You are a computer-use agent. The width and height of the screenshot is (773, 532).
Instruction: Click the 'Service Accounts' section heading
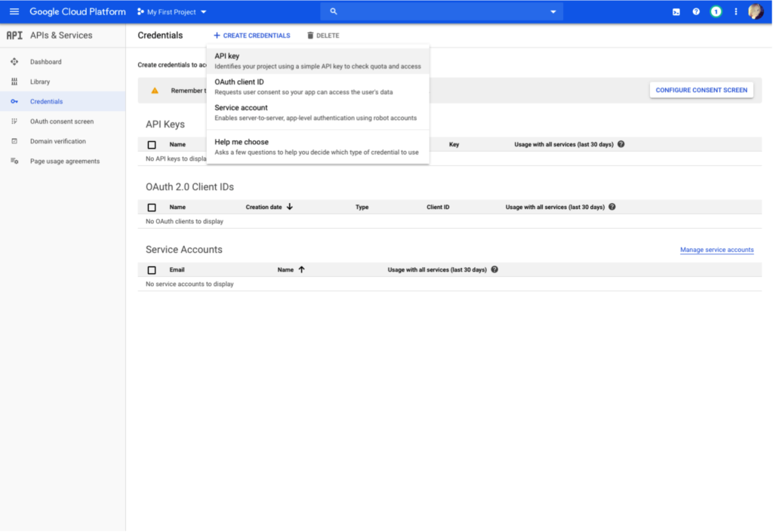click(x=184, y=249)
